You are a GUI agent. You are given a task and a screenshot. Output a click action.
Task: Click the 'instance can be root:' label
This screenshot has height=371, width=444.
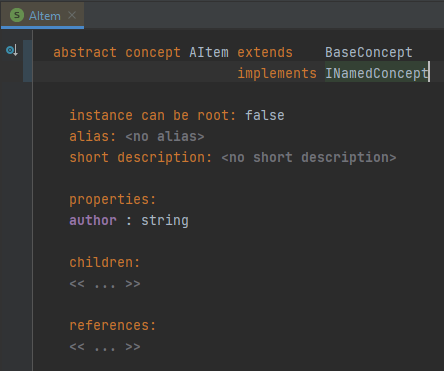[x=153, y=115]
